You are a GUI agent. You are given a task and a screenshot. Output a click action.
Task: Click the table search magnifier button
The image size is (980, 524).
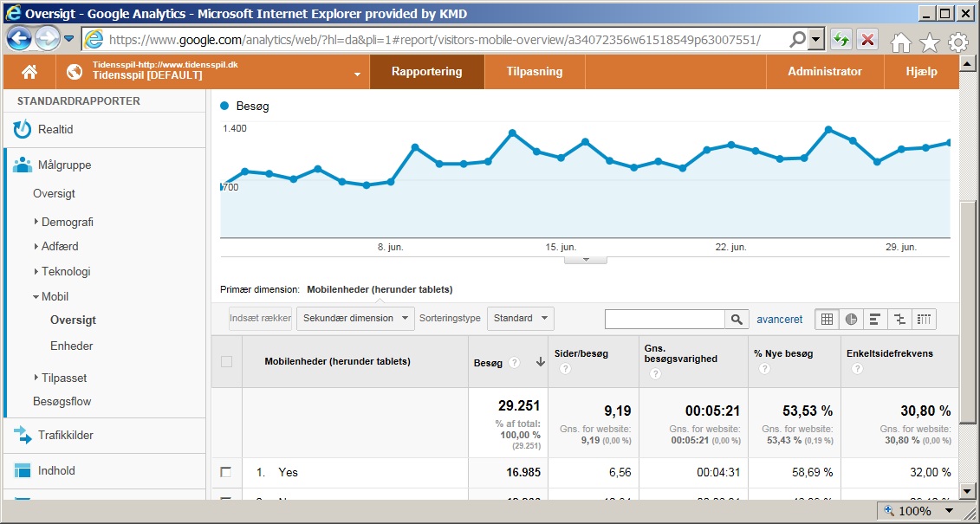click(x=737, y=319)
